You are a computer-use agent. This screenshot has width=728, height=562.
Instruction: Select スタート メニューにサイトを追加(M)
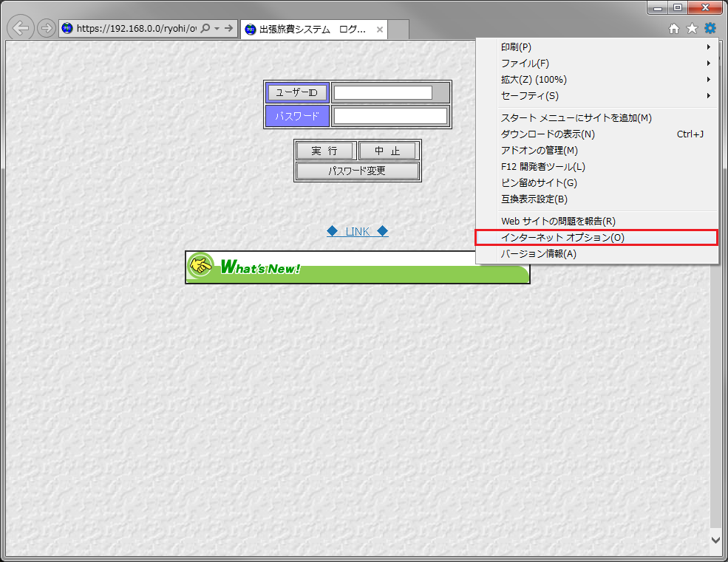click(x=596, y=118)
